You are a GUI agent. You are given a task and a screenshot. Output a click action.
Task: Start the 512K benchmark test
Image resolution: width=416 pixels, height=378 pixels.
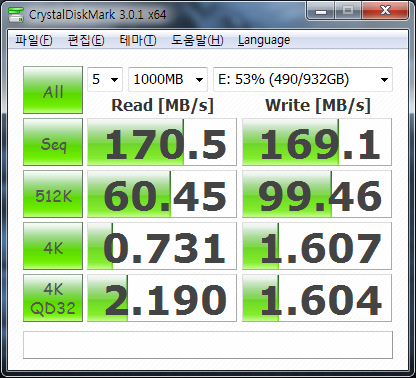tap(53, 194)
